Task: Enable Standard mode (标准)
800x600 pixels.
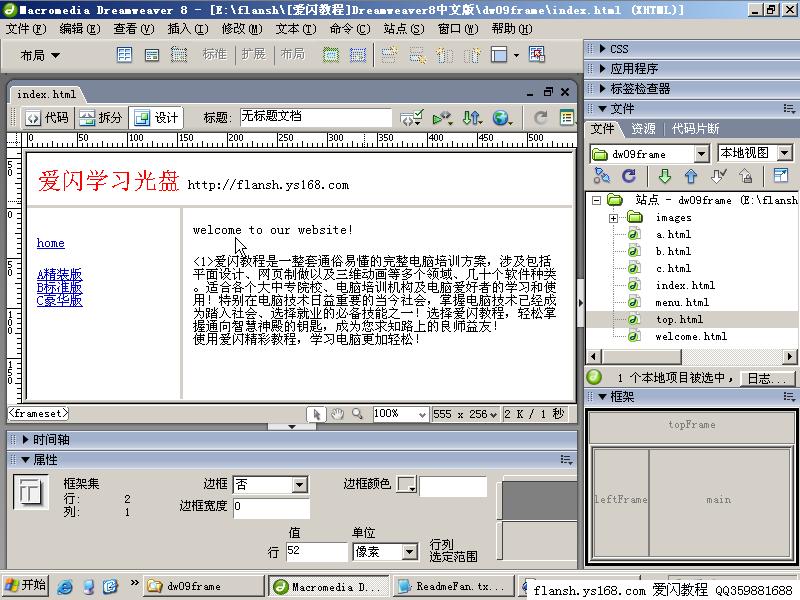Action: pyautogui.click(x=214, y=54)
